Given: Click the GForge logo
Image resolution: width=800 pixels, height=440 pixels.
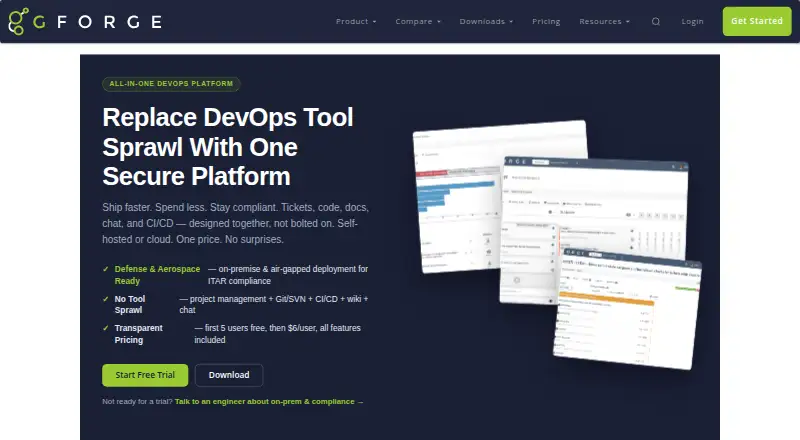Looking at the screenshot, I should [x=85, y=21].
